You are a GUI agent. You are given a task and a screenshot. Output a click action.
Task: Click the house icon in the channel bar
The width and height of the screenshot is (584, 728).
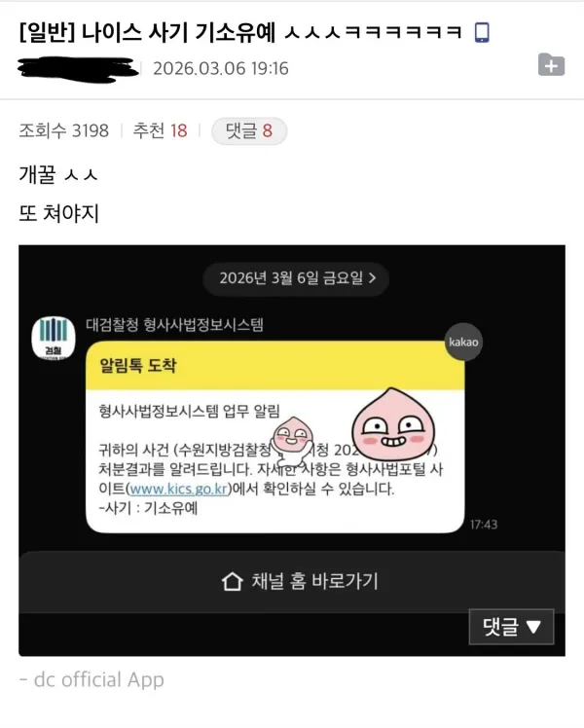232,581
